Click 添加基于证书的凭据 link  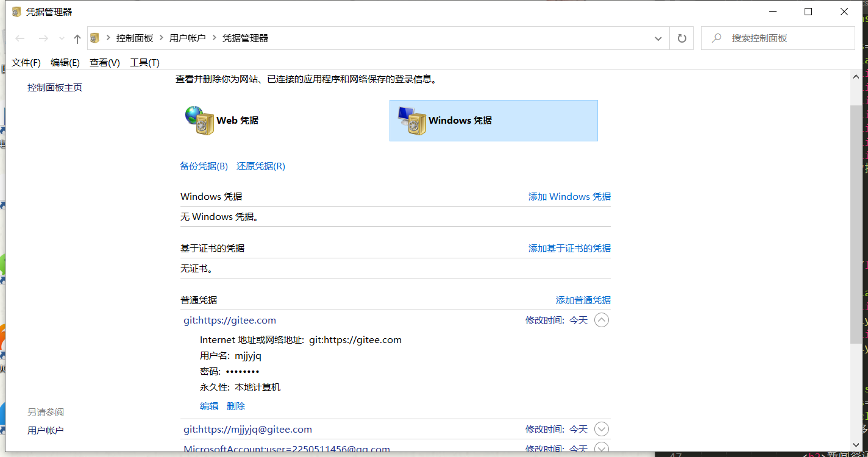pyautogui.click(x=569, y=249)
